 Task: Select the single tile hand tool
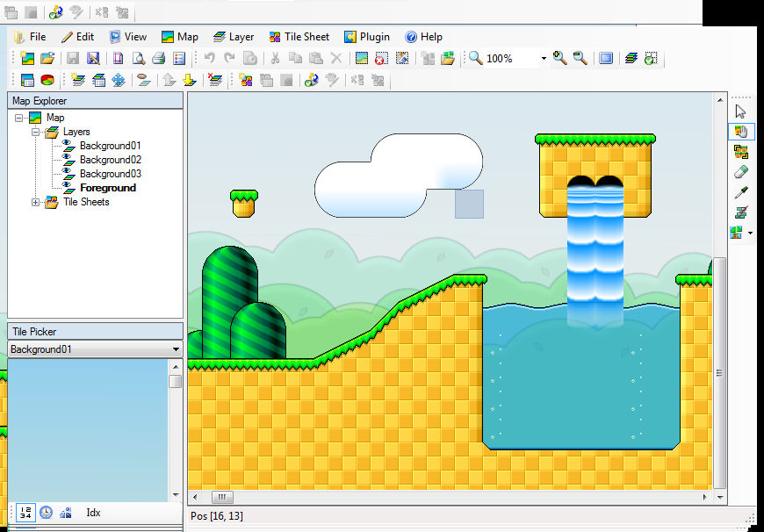[x=740, y=132]
